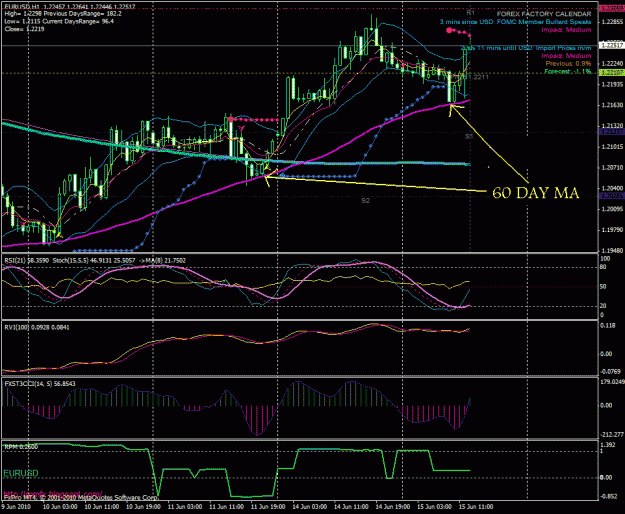Click the 1.20400 price axis value

tap(612, 188)
